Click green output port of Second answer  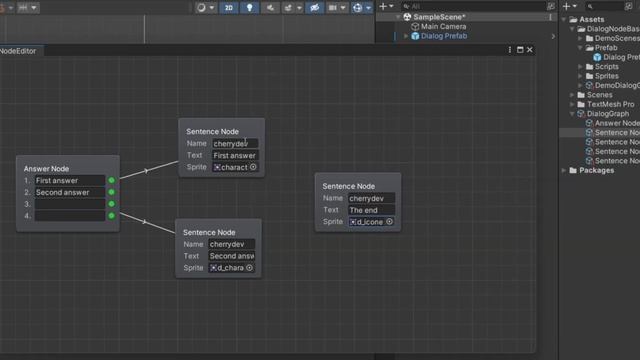pyautogui.click(x=111, y=192)
